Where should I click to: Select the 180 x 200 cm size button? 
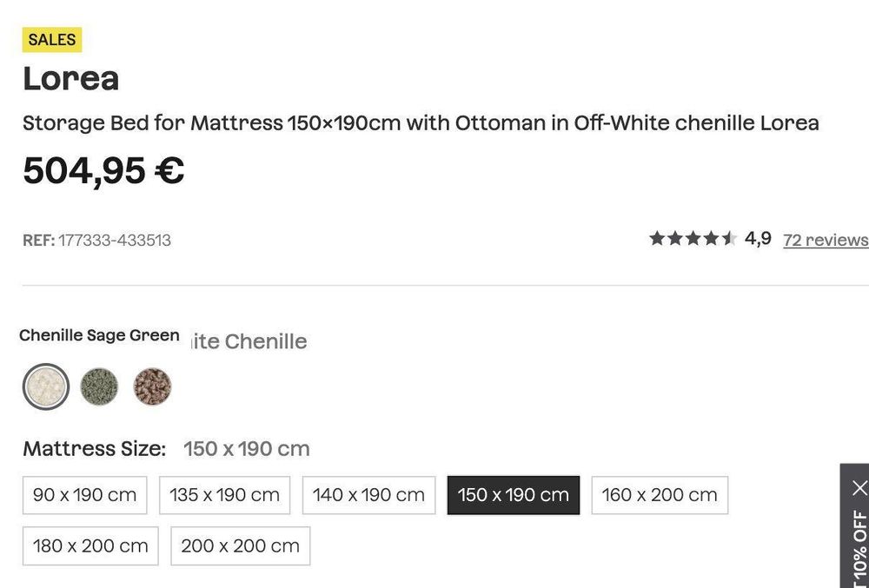click(90, 546)
